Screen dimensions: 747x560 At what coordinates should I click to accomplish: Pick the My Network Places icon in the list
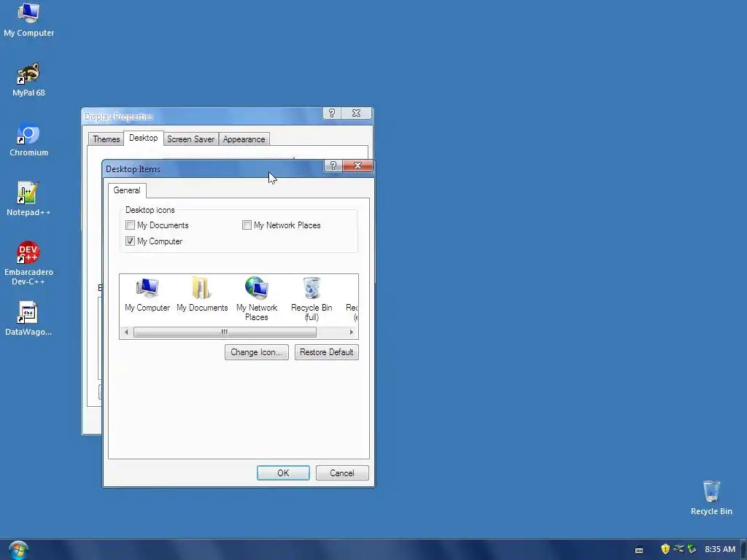(257, 299)
